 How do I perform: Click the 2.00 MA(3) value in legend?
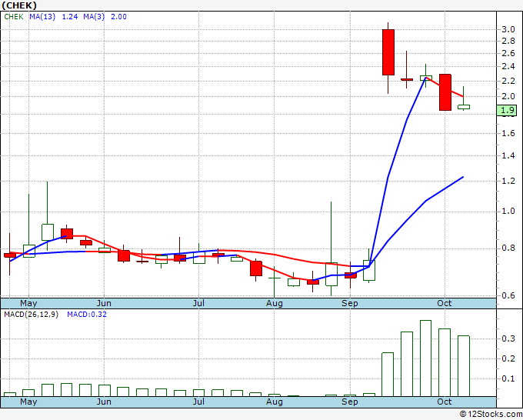(x=119, y=16)
